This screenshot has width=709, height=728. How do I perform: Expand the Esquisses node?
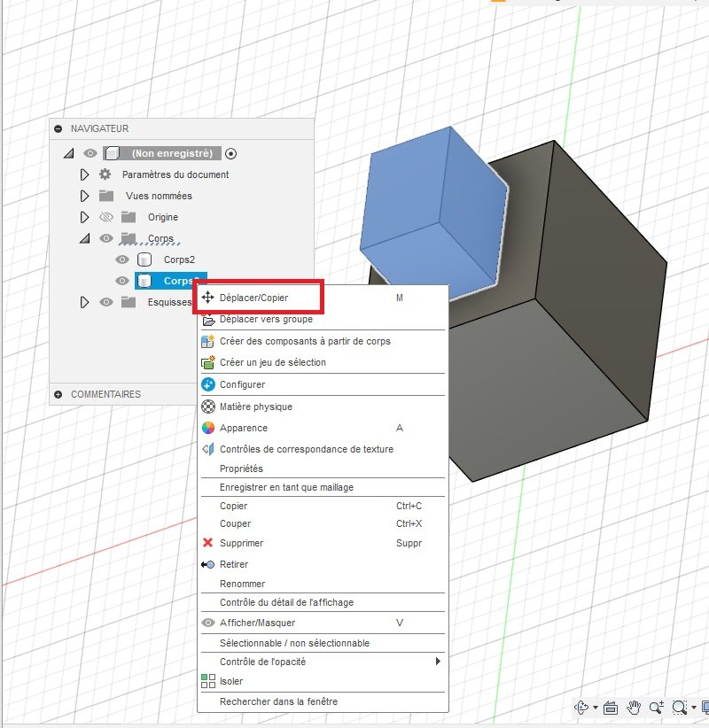click(84, 302)
